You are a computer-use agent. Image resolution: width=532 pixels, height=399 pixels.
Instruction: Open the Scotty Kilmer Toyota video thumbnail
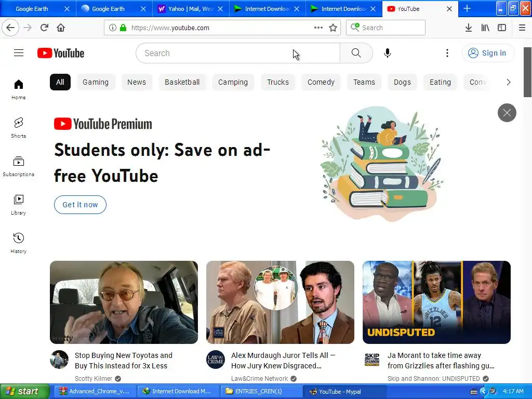coord(124,302)
